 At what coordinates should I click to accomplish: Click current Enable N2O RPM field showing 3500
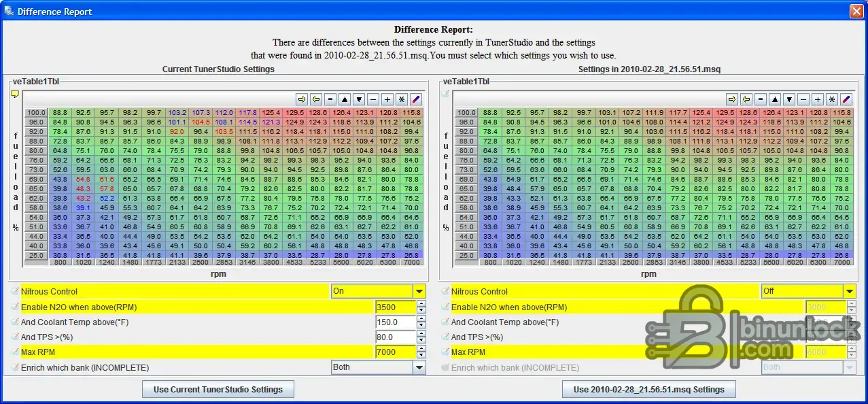396,307
